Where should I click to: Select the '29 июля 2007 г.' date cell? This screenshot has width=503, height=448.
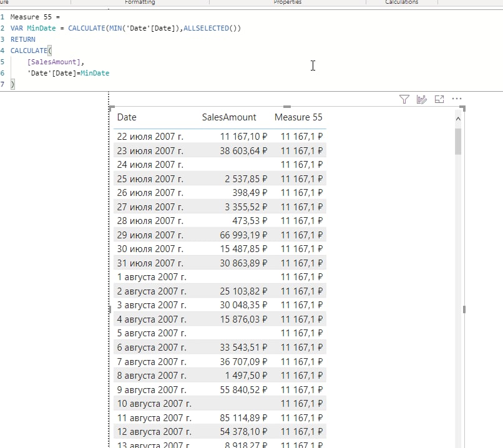[150, 235]
